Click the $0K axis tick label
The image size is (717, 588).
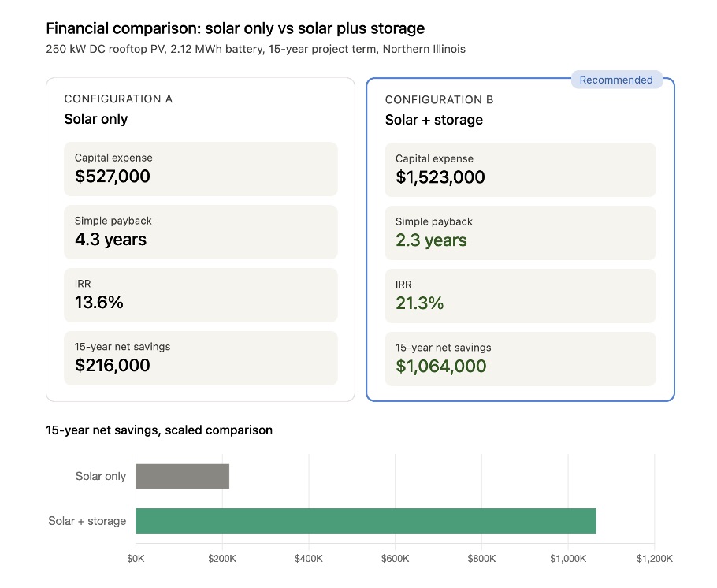click(136, 559)
